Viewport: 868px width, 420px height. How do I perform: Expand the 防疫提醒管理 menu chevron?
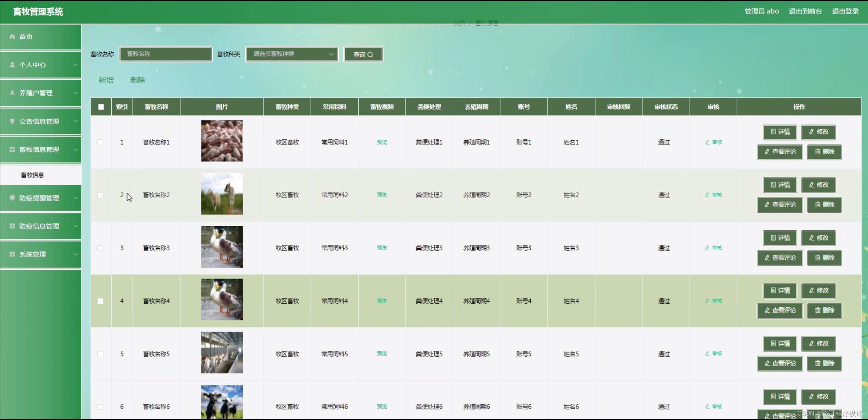pyautogui.click(x=75, y=198)
